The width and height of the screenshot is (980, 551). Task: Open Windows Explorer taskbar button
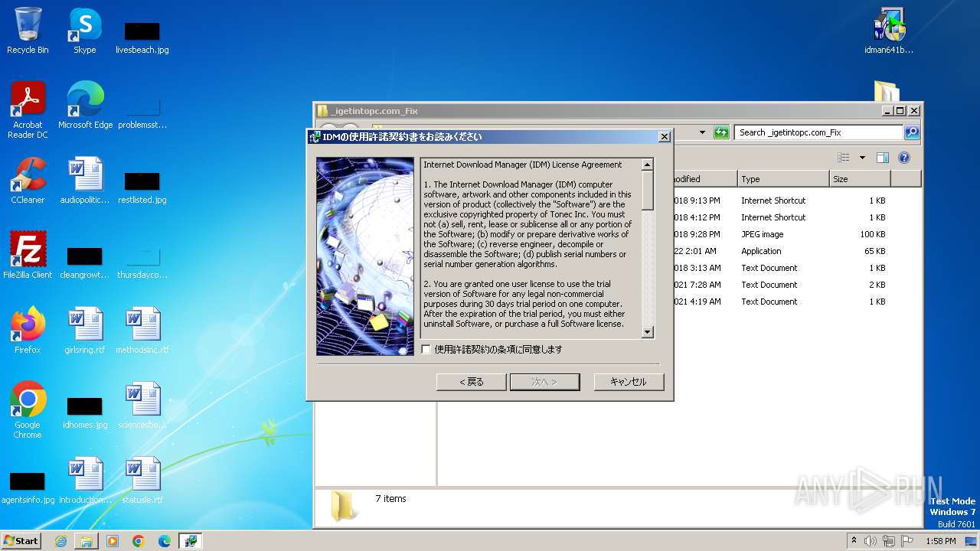tap(87, 541)
